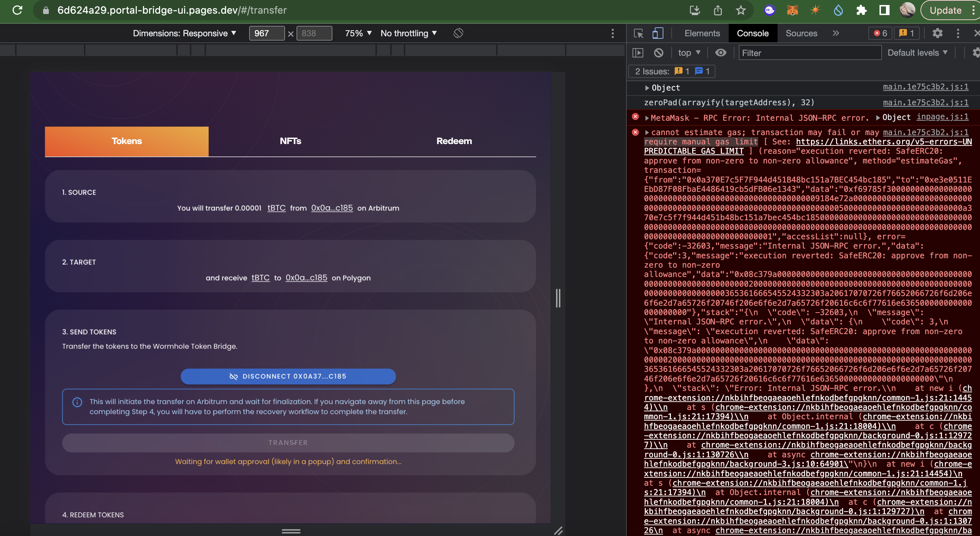Click the console Filter input field
The width and height of the screenshot is (980, 536).
coord(809,52)
